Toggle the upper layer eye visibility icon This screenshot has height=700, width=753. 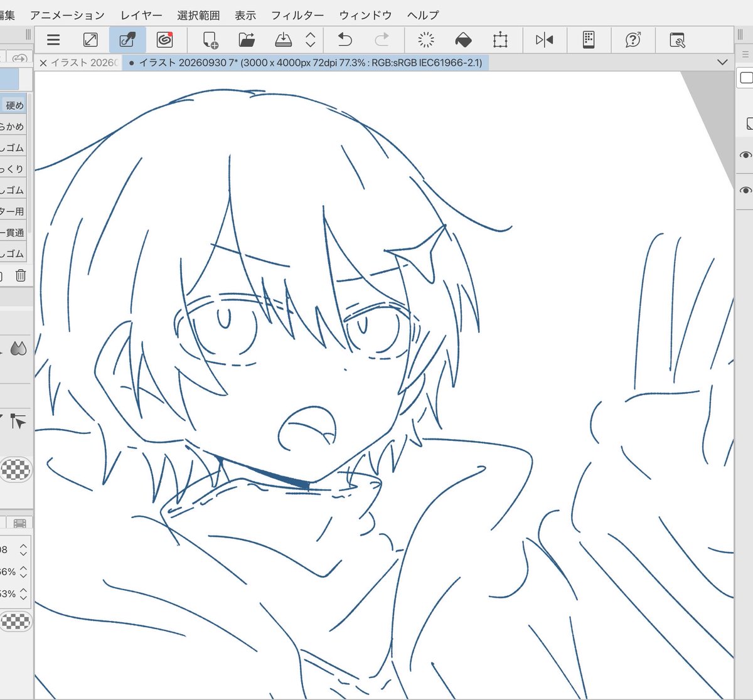click(x=745, y=155)
